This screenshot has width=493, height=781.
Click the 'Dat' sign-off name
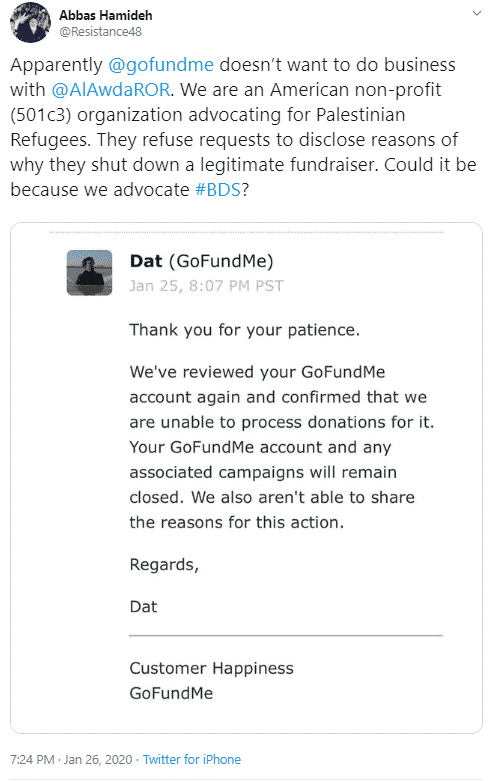(x=143, y=607)
